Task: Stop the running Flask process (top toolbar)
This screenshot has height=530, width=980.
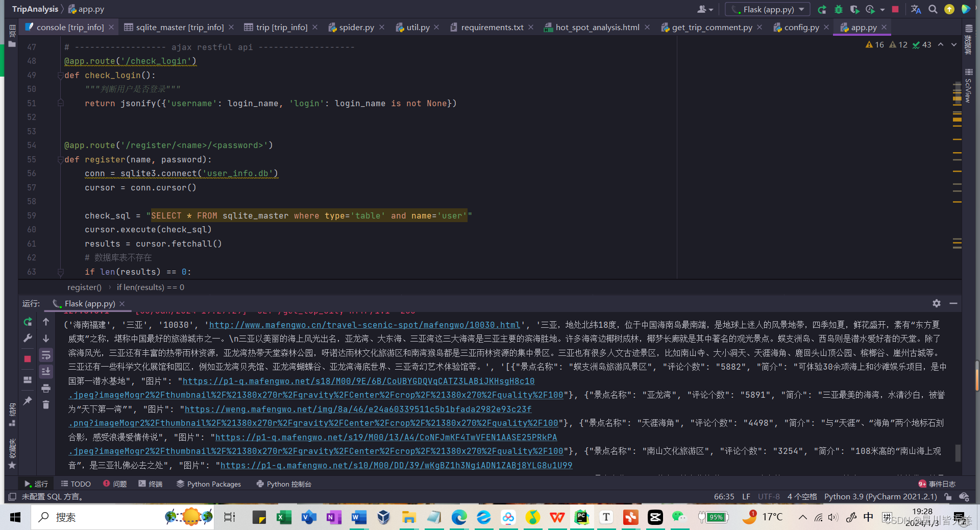Action: pyautogui.click(x=895, y=9)
